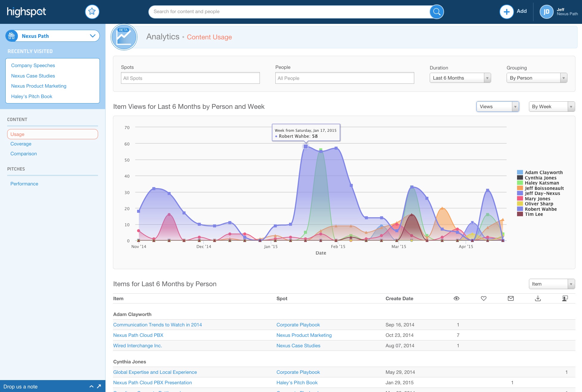Open Nexus Path Cloud PBX Presentation item
Screen dimensions: 582x392
153,382
